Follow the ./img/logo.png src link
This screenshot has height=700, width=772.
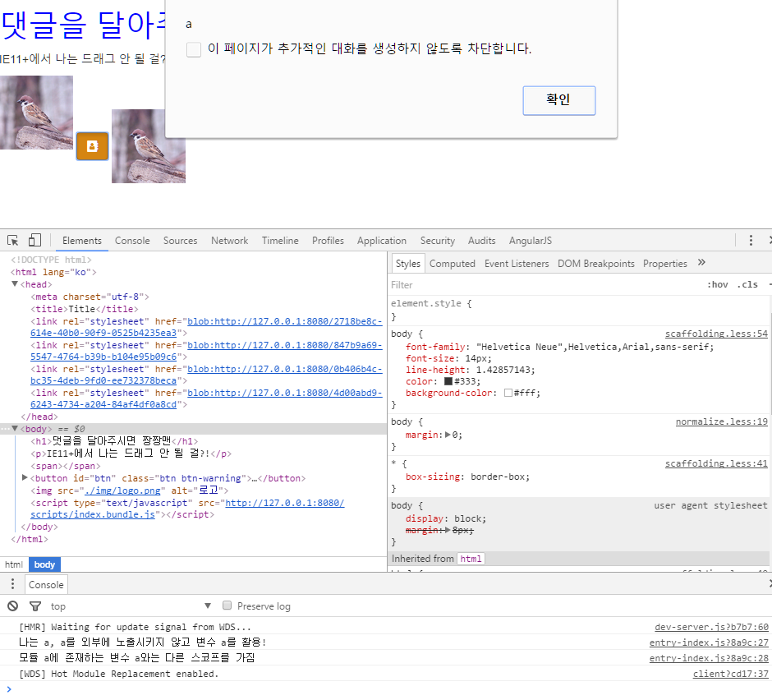coord(122,490)
